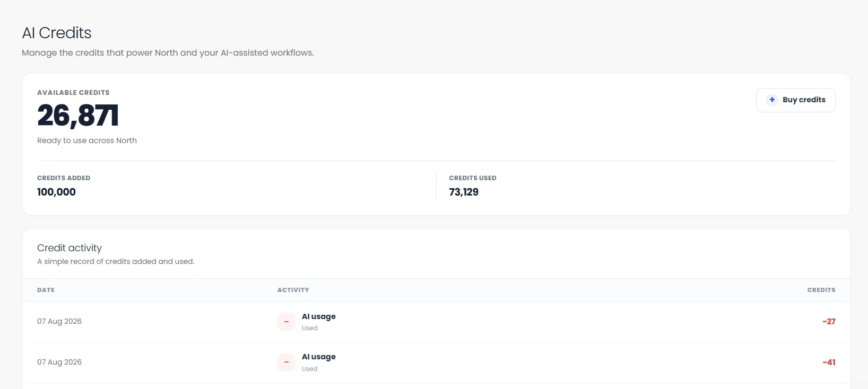
Task: Click the DATE column header
Action: pos(46,290)
